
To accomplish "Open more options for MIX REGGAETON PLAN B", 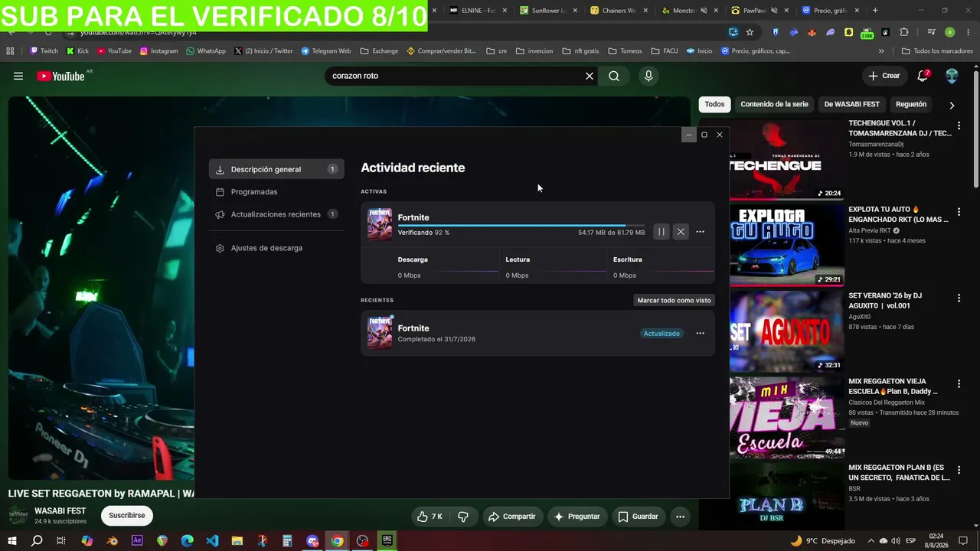I will click(x=959, y=470).
